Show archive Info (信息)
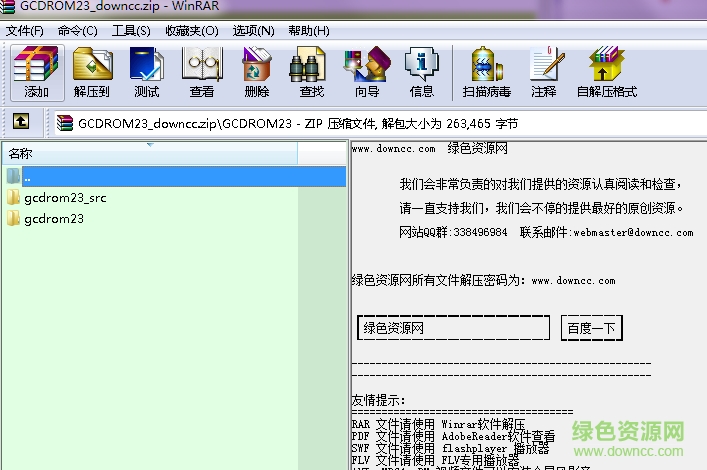This screenshot has width=707, height=470. (x=422, y=72)
